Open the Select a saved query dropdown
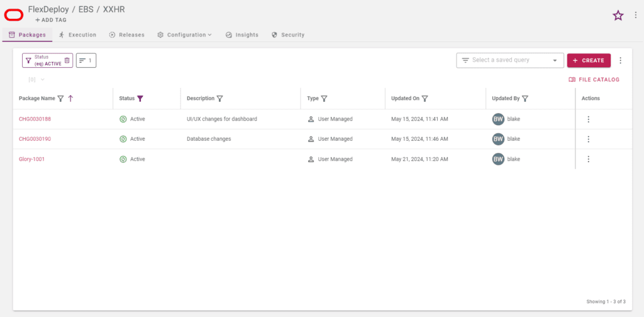 [x=509, y=60]
